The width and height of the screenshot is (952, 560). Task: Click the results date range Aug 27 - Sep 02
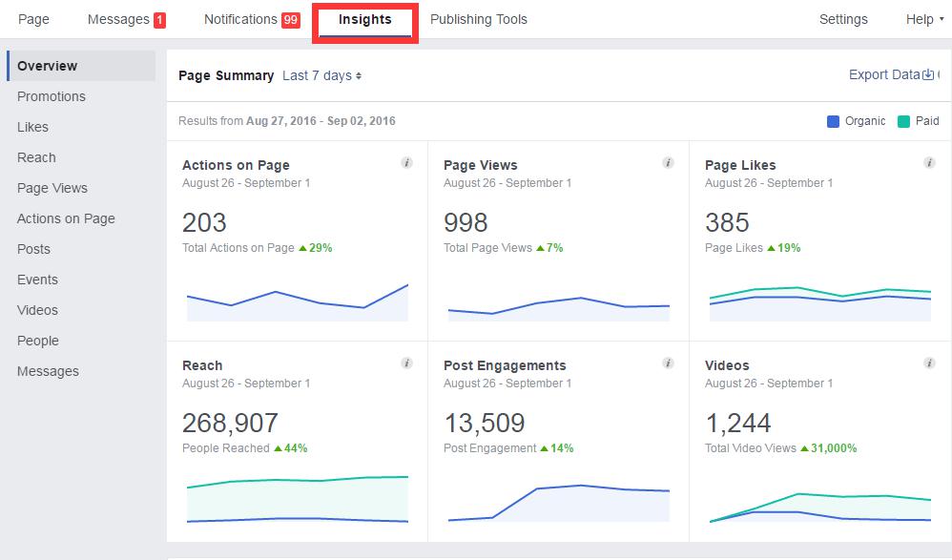click(x=321, y=121)
